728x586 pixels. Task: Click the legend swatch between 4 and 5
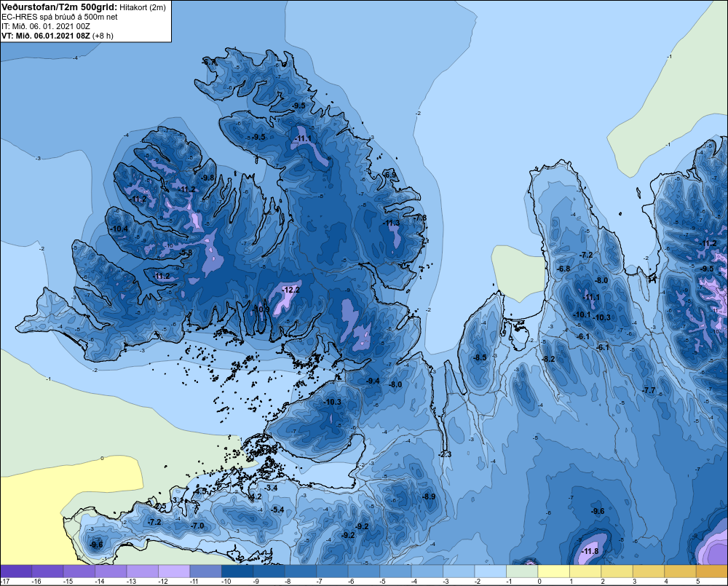pos(680,571)
